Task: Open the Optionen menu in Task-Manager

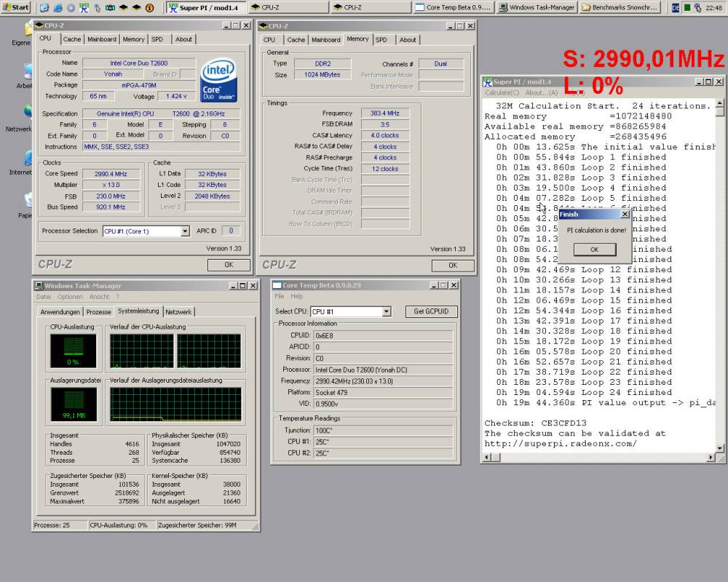Action: coord(70,297)
